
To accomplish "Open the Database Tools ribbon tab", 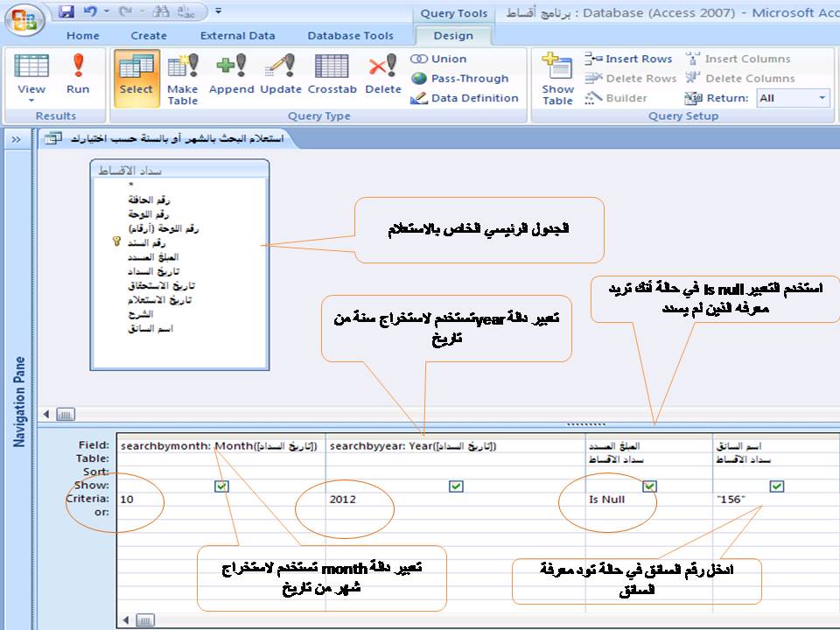I will [x=350, y=36].
